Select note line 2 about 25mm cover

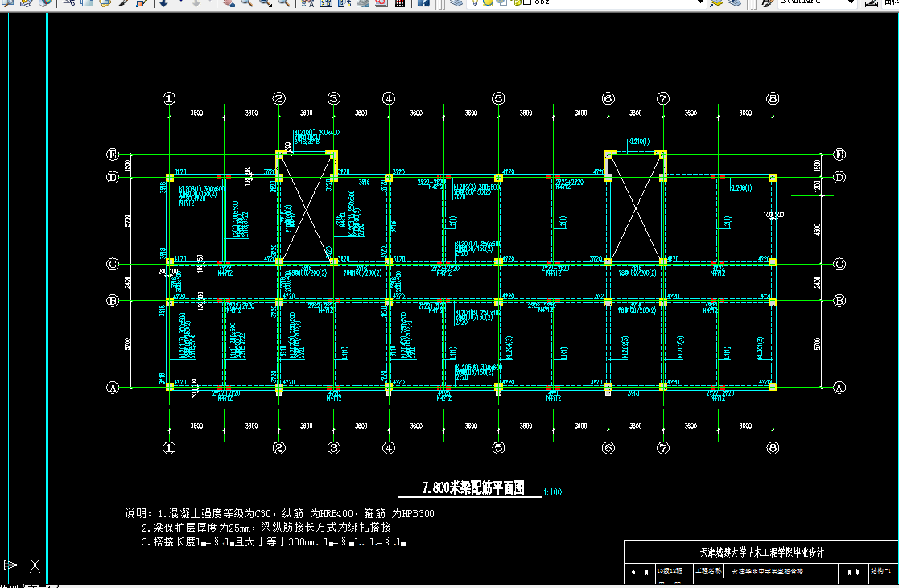(x=266, y=527)
